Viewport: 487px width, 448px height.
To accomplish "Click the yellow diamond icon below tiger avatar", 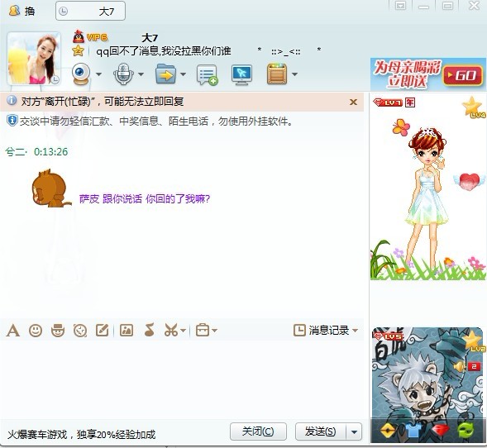I will (389, 431).
